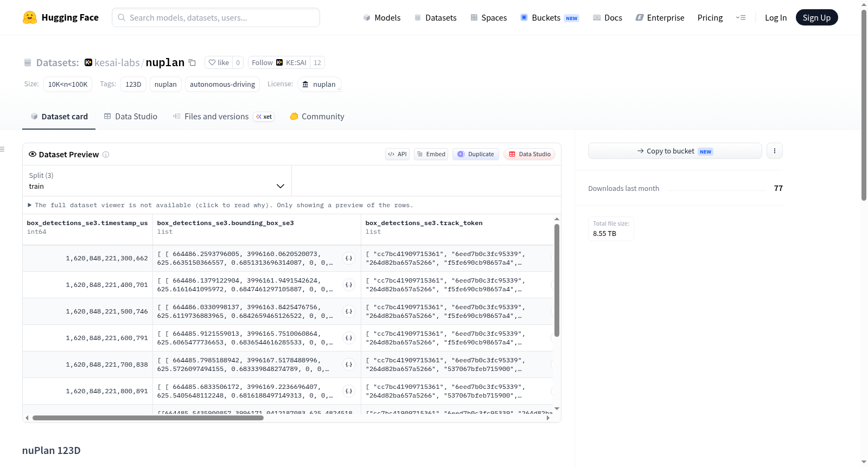Screen dimensions: 868x467
Task: Expand the navigation overflow menu icon
Action: 741,17
